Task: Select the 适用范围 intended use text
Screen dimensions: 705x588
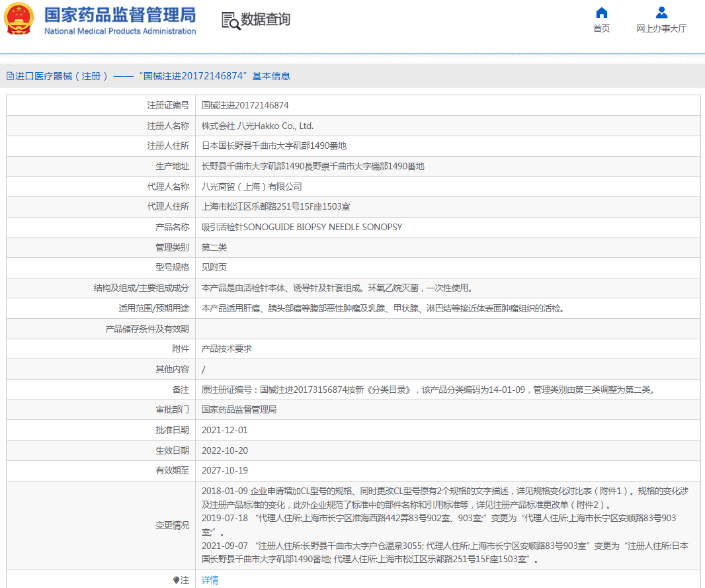Action: click(x=383, y=308)
